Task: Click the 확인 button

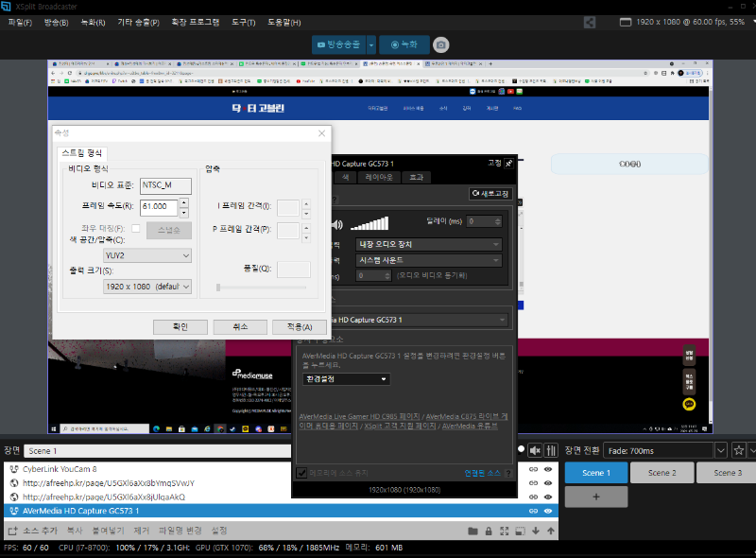Action: tap(180, 327)
